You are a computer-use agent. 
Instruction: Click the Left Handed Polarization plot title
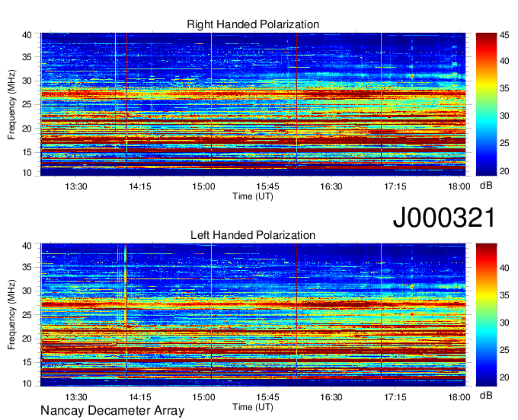coord(253,235)
